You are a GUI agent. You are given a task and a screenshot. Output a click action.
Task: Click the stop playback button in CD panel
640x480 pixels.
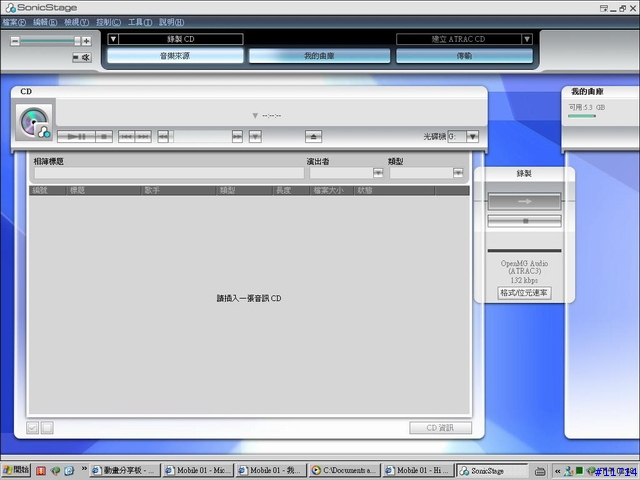coord(104,136)
